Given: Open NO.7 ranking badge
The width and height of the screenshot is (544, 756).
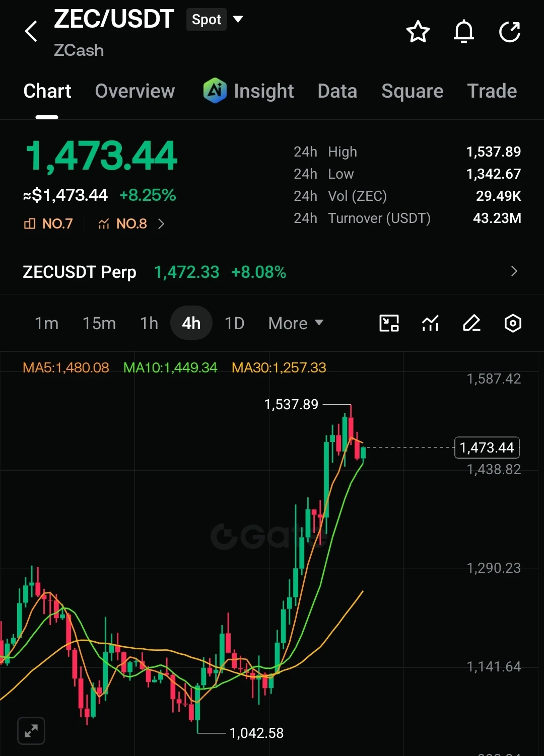Looking at the screenshot, I should click(48, 223).
